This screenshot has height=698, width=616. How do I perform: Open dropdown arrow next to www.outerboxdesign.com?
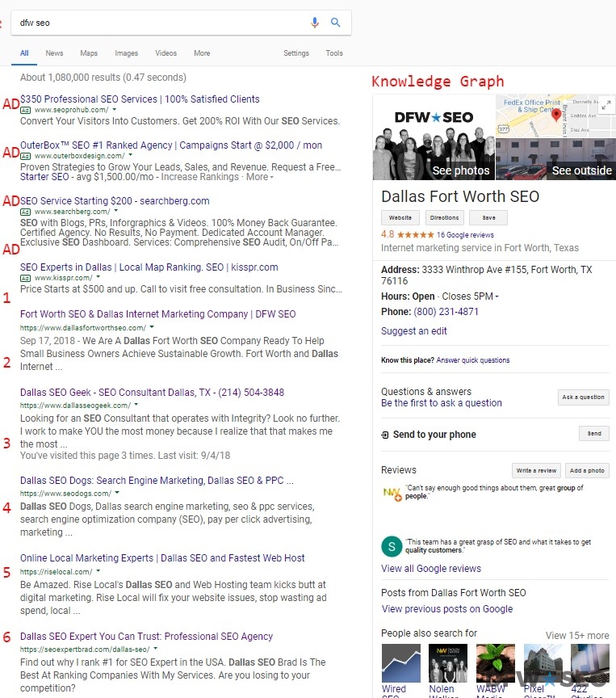[130, 155]
